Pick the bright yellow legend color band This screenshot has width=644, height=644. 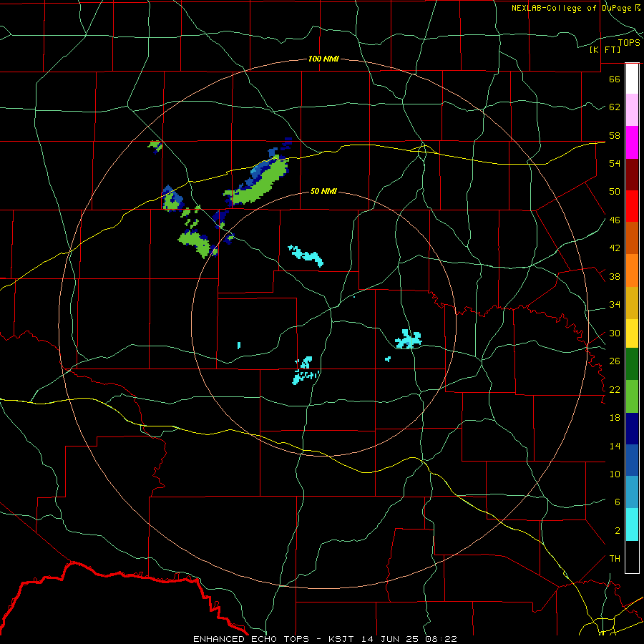(x=632, y=333)
